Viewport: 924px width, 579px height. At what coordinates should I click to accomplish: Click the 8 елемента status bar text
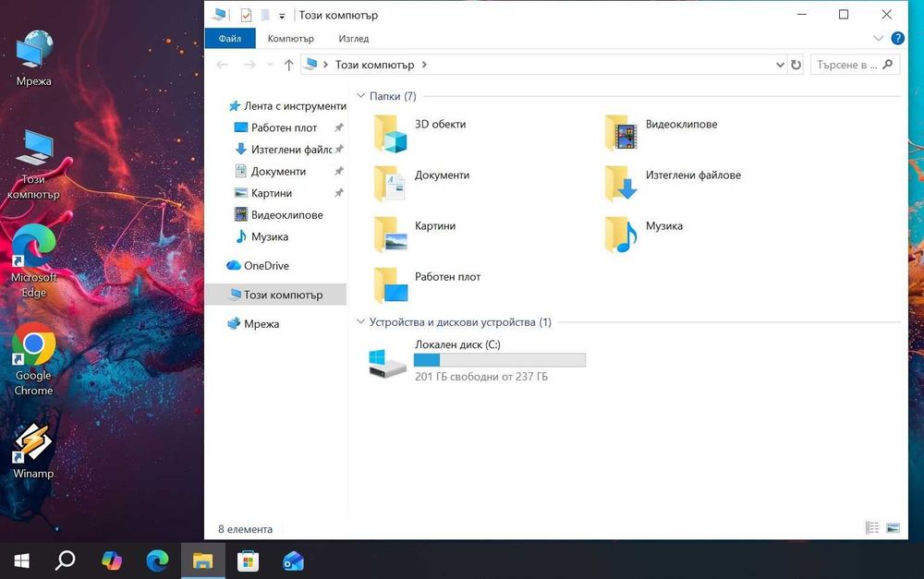click(245, 529)
